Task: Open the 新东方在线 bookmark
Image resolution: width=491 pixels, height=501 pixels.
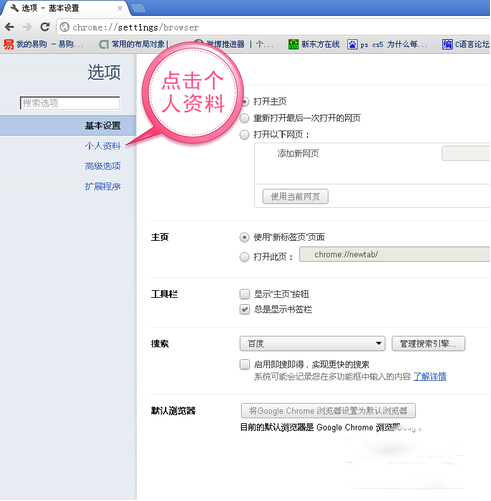Action: [314, 44]
